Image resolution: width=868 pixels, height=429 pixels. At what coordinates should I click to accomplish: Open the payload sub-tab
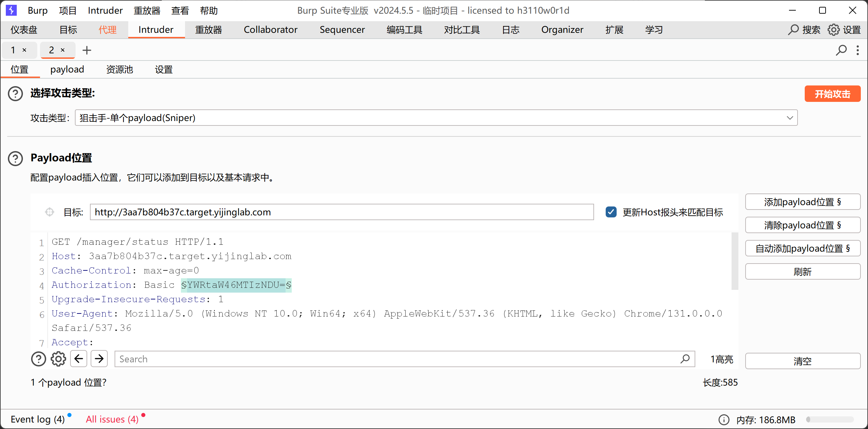(x=67, y=69)
